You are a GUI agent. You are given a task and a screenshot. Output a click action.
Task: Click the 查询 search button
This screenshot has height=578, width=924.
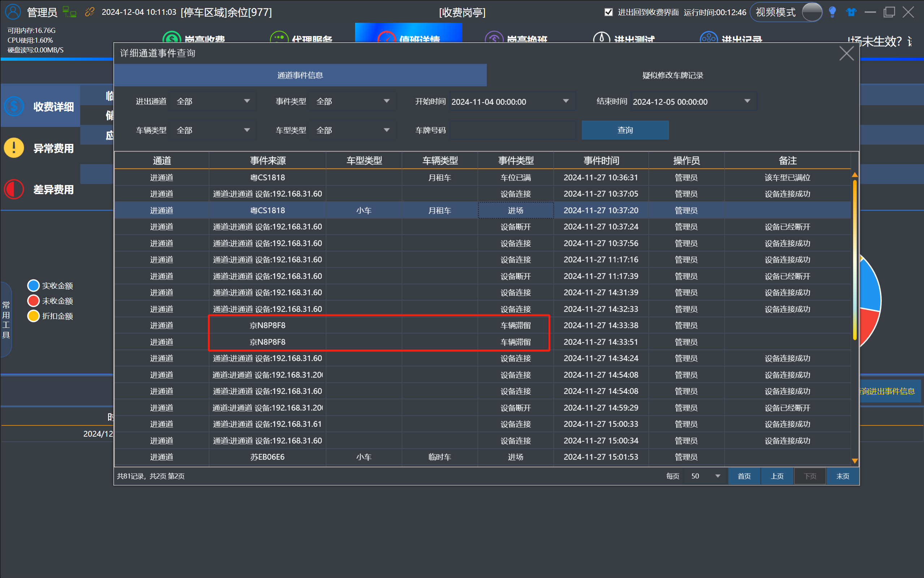(x=625, y=130)
